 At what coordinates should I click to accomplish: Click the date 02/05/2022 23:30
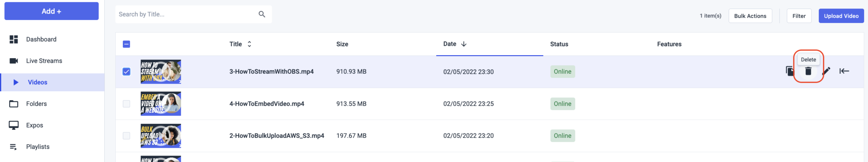[468, 72]
